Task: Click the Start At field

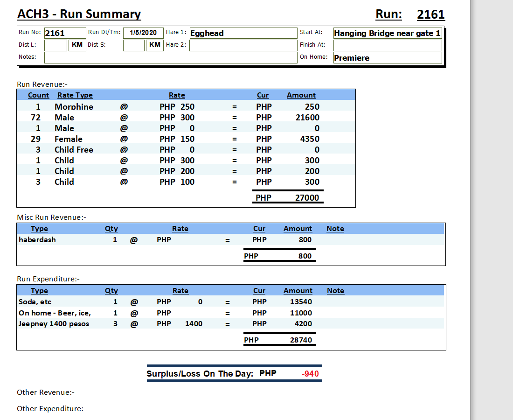Action: click(387, 33)
